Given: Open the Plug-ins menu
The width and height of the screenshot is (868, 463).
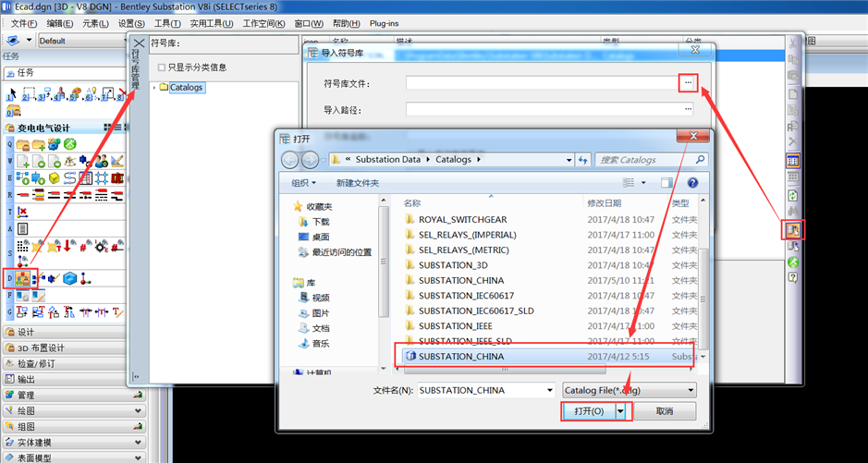Looking at the screenshot, I should pyautogui.click(x=385, y=24).
